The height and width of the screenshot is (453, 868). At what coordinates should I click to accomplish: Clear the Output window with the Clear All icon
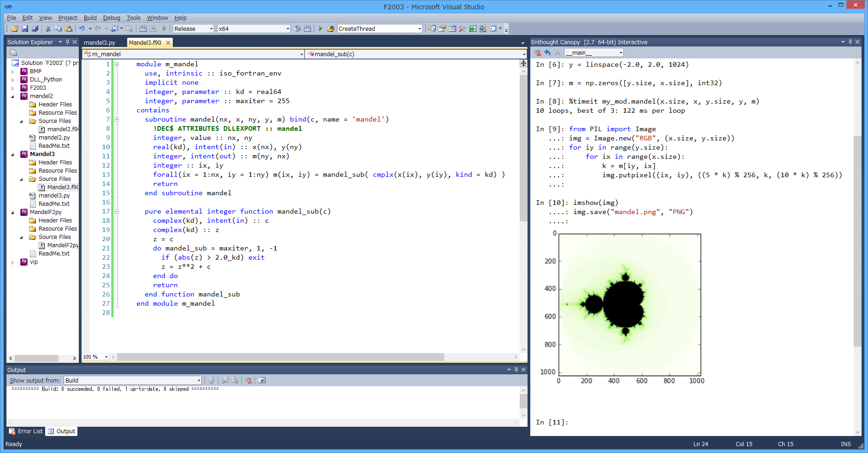click(x=249, y=380)
